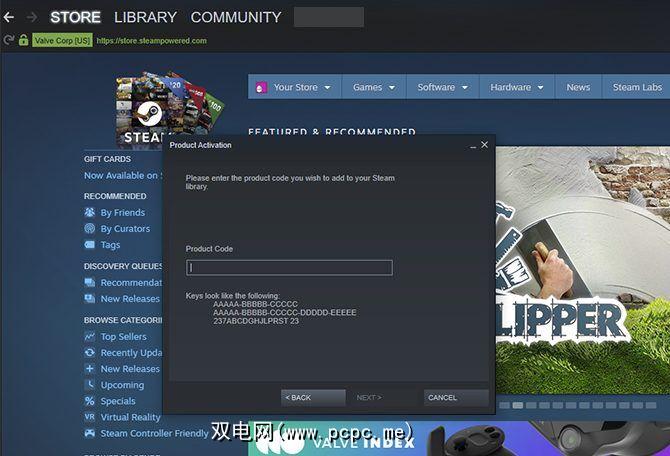This screenshot has height=456, width=670.
Task: Reload the store page
Action: [9, 41]
